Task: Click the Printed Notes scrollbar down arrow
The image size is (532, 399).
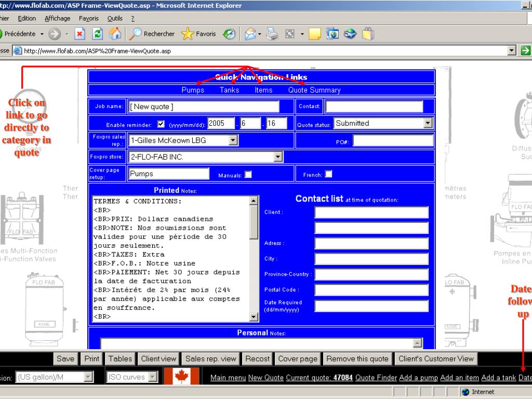Action: (254, 316)
